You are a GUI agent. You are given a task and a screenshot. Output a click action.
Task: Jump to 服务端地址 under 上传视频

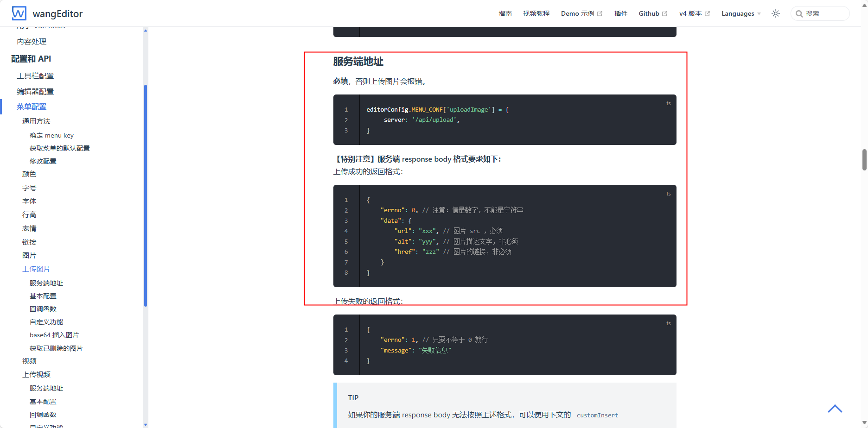point(46,388)
